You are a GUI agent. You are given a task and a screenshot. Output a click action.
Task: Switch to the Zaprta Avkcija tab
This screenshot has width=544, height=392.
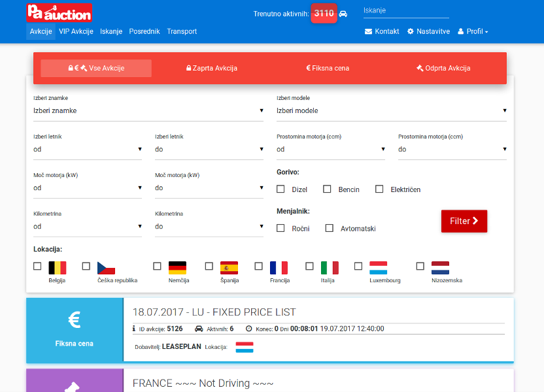pyautogui.click(x=211, y=68)
